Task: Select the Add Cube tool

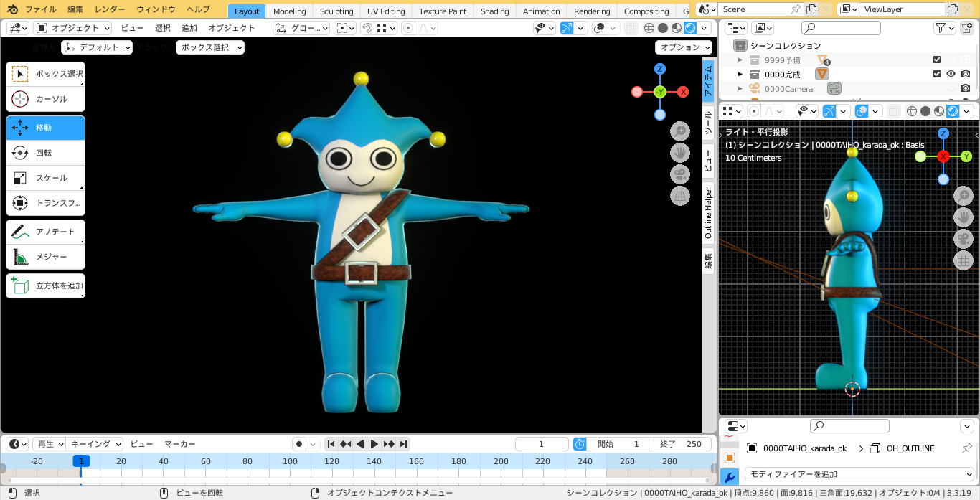Action: click(45, 286)
